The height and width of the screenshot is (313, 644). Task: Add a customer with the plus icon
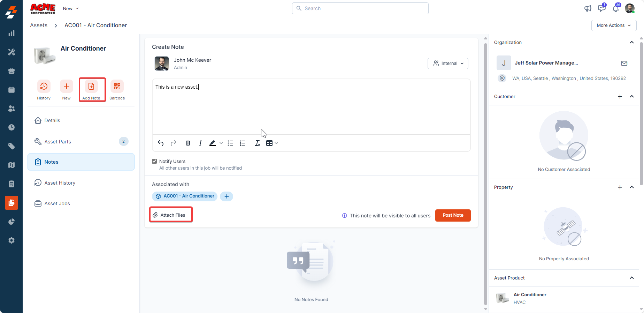(x=620, y=97)
